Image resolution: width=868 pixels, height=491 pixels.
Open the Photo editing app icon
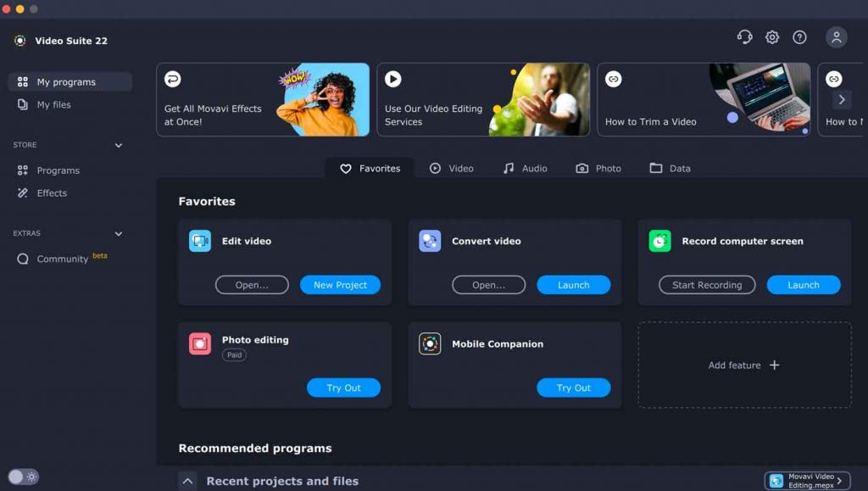200,344
